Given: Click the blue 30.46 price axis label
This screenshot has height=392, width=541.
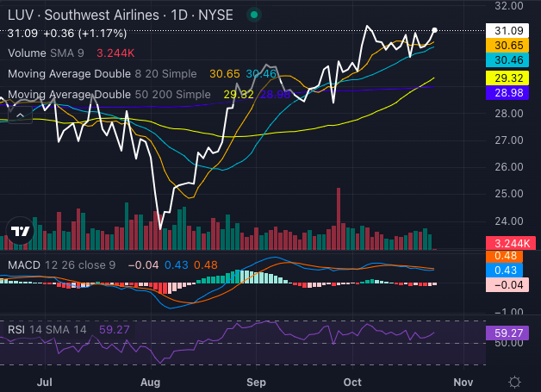Looking at the screenshot, I should pyautogui.click(x=504, y=60).
